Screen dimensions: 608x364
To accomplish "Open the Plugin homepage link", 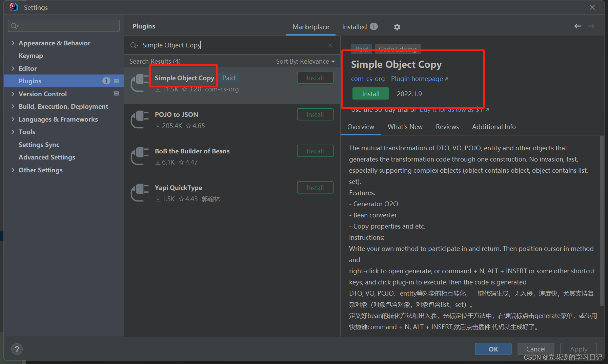I will coord(419,79).
